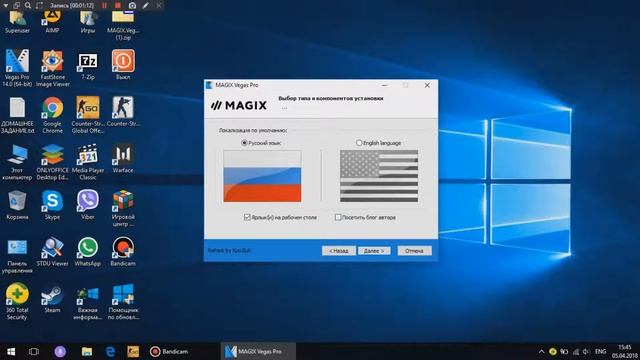
Task: Open Task View on the taskbar
Action: 33,351
